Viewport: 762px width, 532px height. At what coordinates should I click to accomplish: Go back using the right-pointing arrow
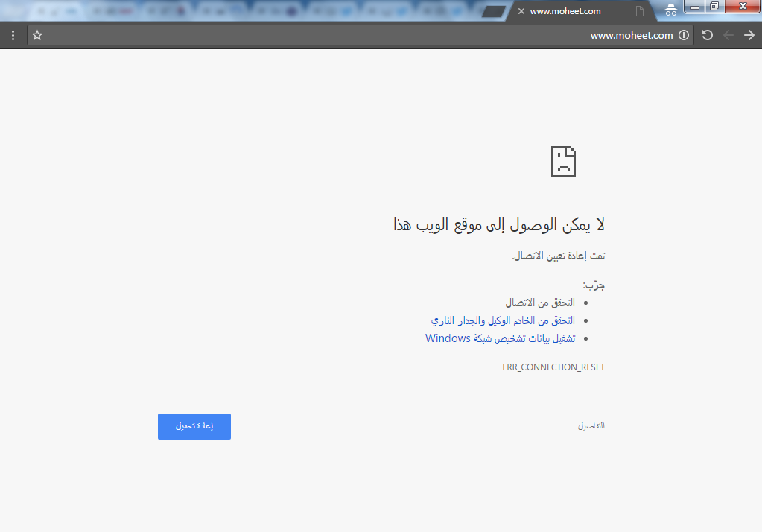[749, 35]
